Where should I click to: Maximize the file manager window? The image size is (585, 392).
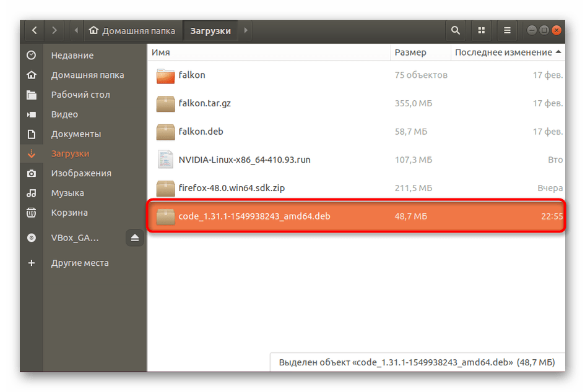pyautogui.click(x=544, y=30)
